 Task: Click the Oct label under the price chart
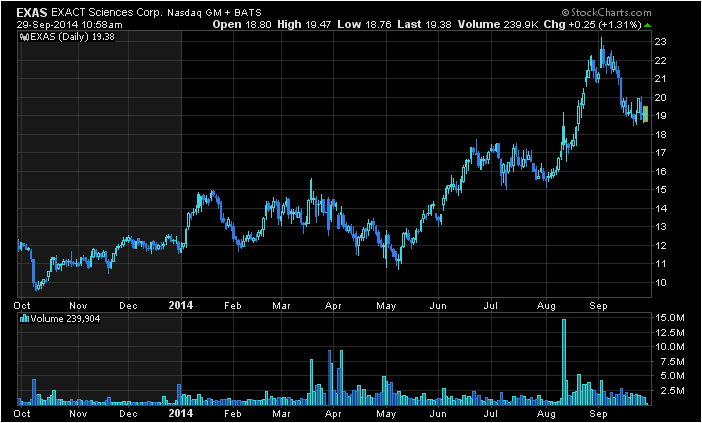(22, 306)
